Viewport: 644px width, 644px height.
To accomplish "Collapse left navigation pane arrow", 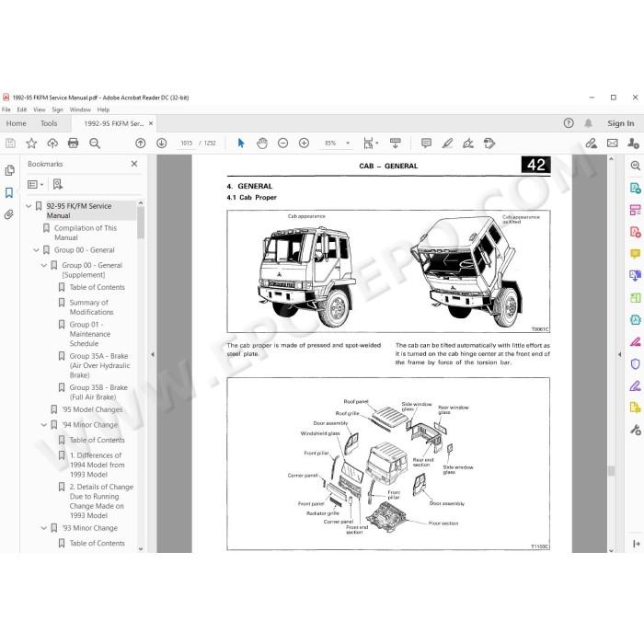I will point(153,354).
